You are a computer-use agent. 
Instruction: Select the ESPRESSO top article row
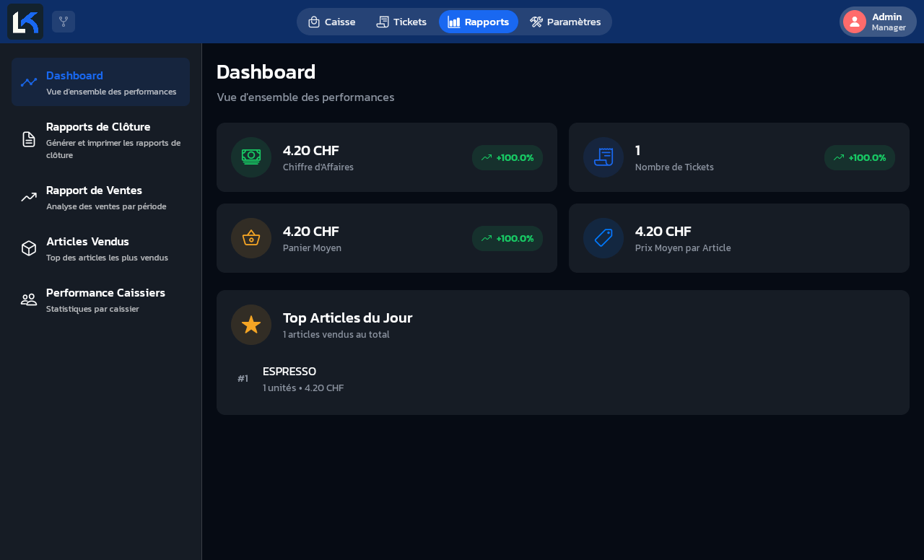coord(563,379)
